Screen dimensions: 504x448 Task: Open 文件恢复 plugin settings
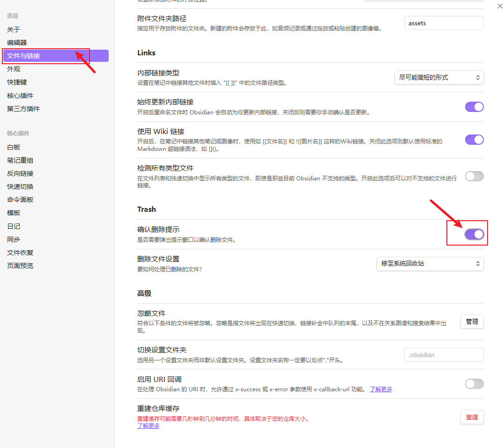tap(20, 253)
